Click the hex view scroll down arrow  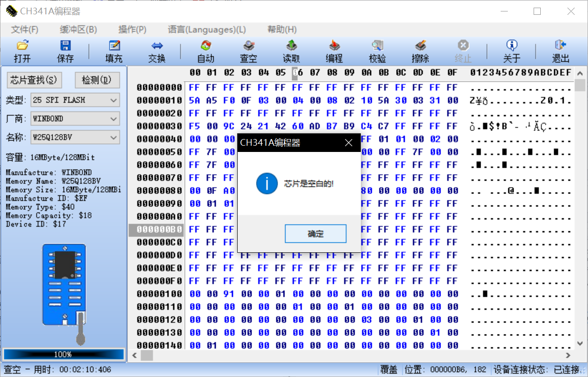pyautogui.click(x=580, y=344)
